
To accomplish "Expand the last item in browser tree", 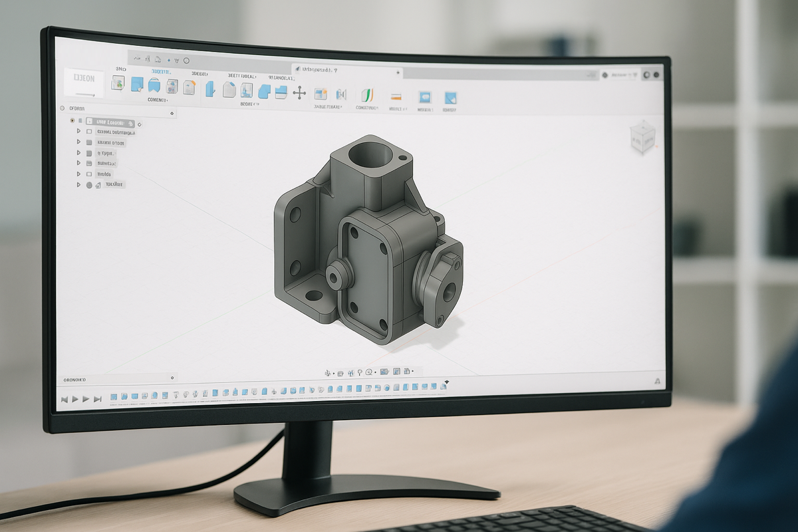I will (78, 185).
